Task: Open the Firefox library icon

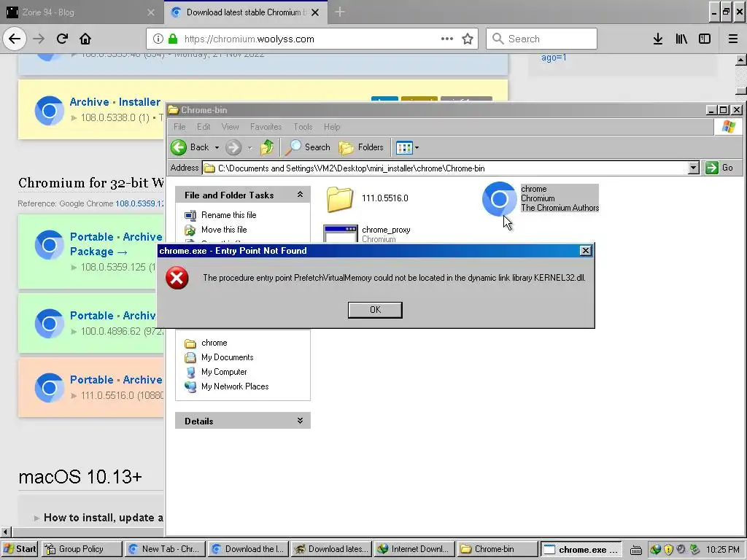Action: pos(681,39)
